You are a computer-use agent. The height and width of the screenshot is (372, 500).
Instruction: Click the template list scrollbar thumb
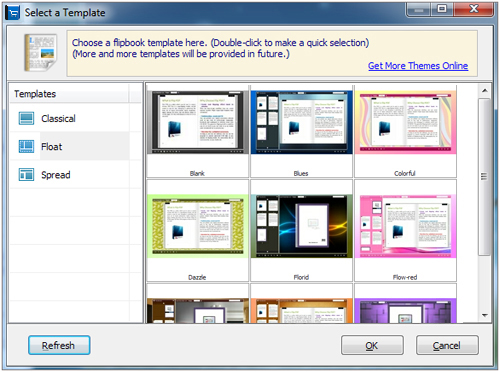pyautogui.click(x=485, y=177)
